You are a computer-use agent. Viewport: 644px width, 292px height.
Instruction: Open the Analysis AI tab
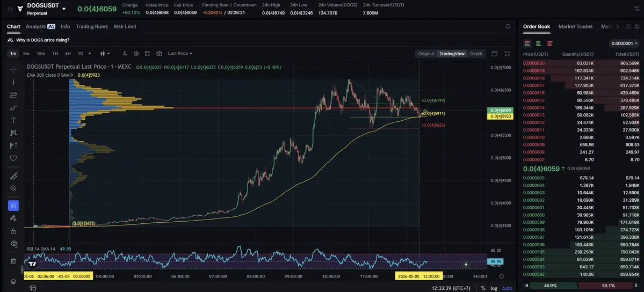(x=40, y=26)
